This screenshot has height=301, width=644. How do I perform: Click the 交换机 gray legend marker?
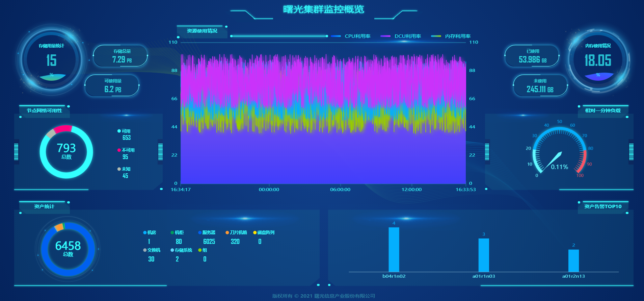pos(145,250)
